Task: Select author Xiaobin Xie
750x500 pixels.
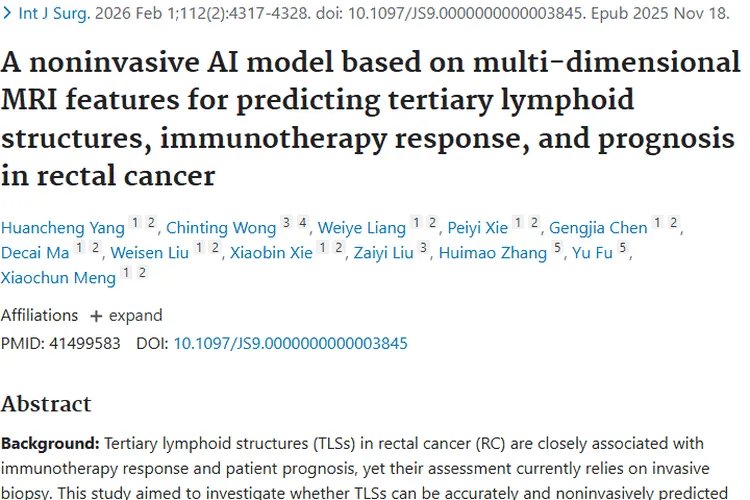Action: [272, 252]
